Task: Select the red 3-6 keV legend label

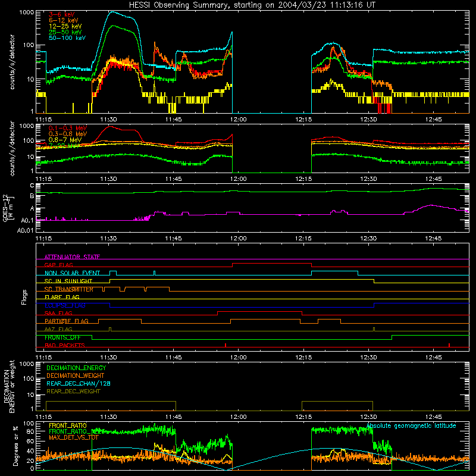Action: click(x=62, y=14)
